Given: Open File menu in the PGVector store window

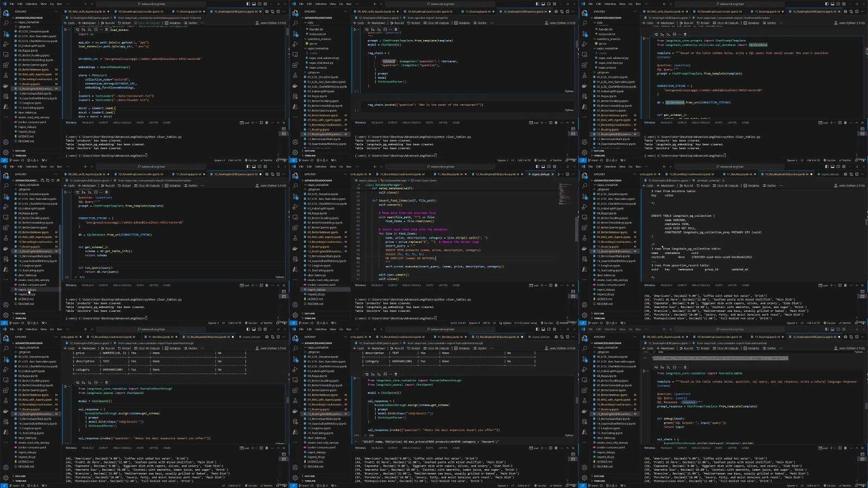Looking at the screenshot, I should (12, 4).
